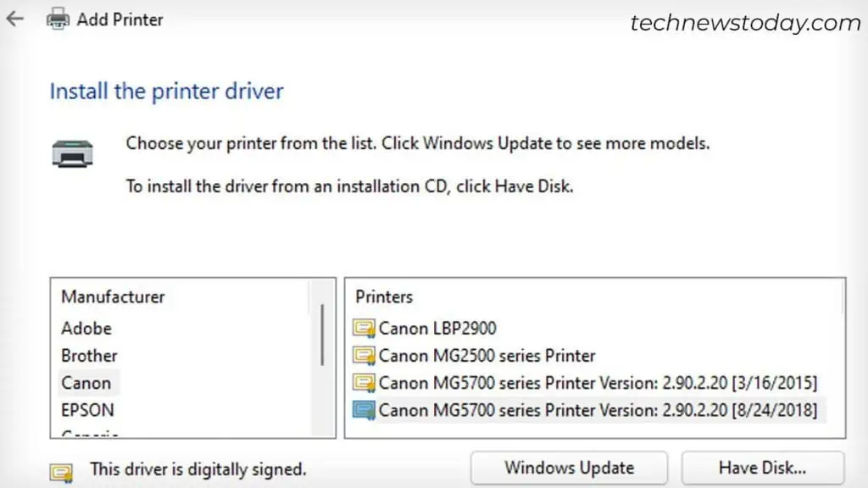The height and width of the screenshot is (488, 868).
Task: Select Brother manufacturer
Action: click(89, 356)
